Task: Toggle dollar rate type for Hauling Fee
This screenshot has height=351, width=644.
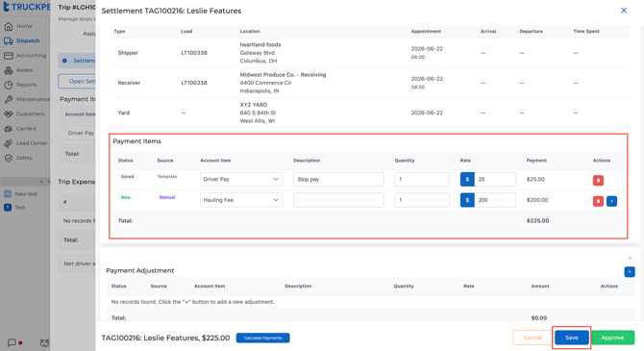Action: (x=467, y=200)
